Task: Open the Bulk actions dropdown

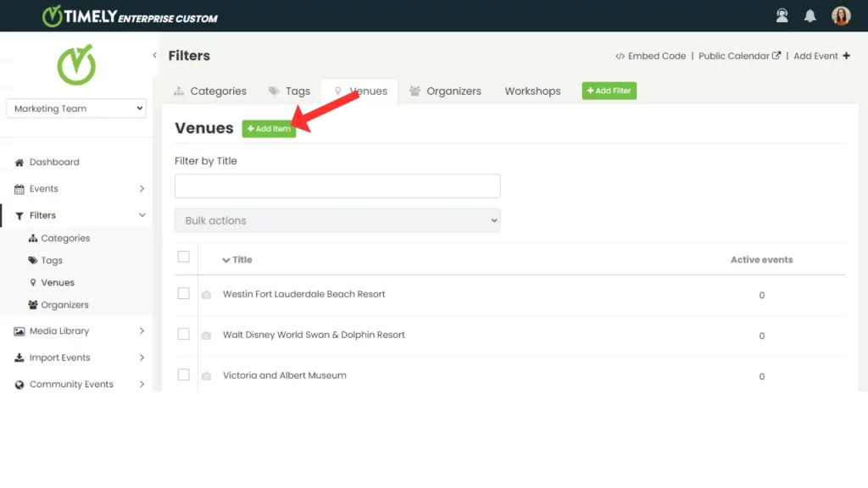Action: [337, 220]
